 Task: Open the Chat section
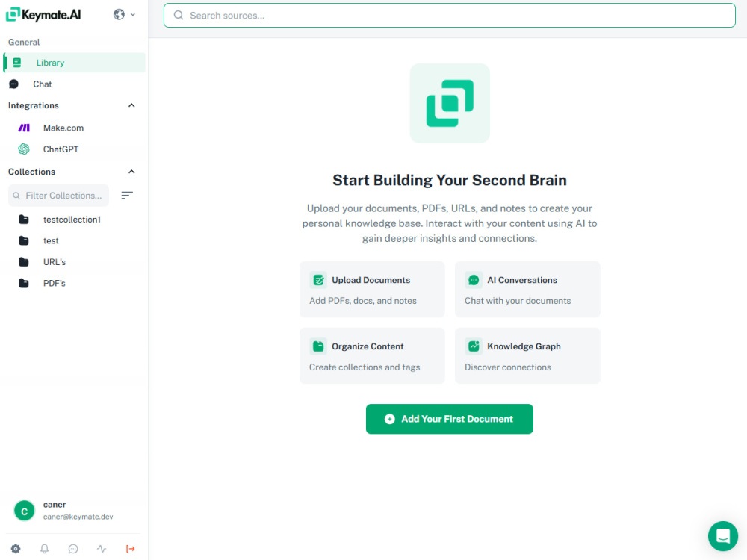point(74,84)
